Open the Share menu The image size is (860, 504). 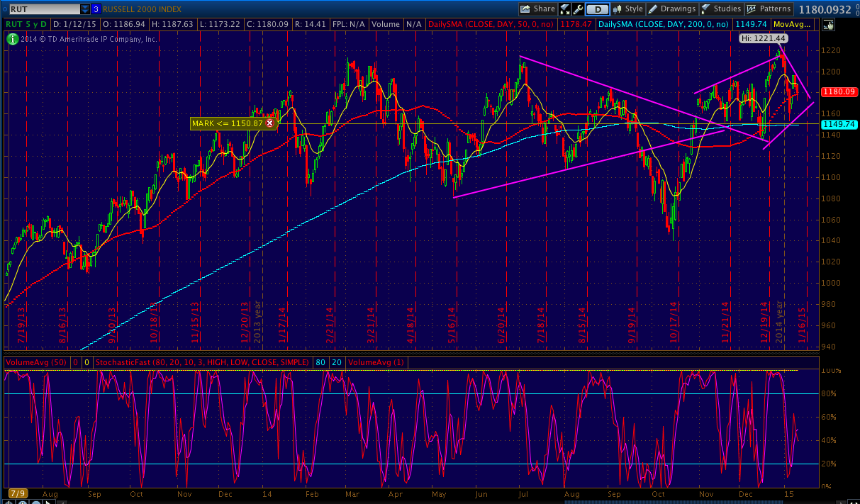tap(537, 9)
